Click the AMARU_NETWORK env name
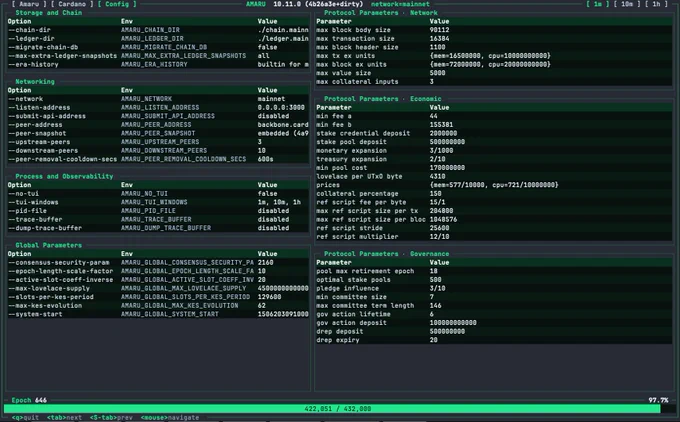The width and height of the screenshot is (680, 422). (x=146, y=99)
